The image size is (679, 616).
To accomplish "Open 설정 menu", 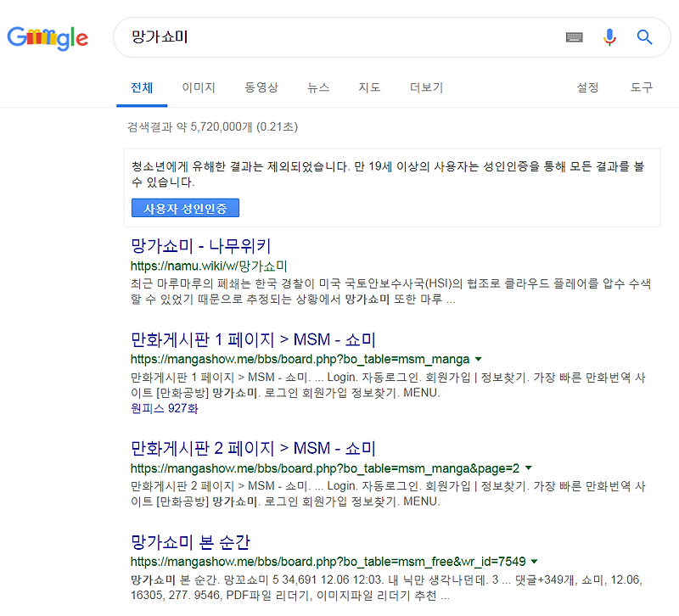I will [587, 88].
